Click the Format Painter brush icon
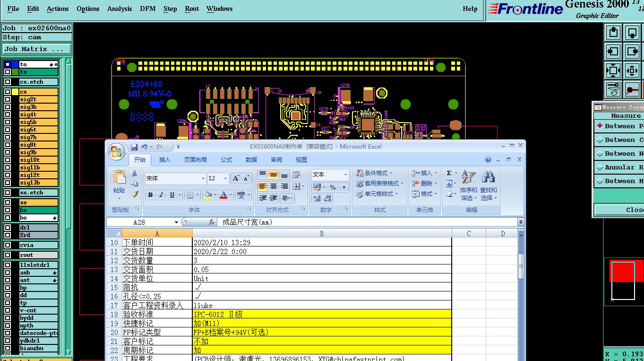644x361 pixels. tap(135, 194)
